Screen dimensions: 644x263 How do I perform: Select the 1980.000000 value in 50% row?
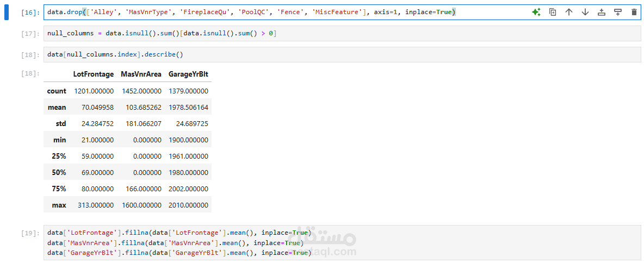(189, 173)
